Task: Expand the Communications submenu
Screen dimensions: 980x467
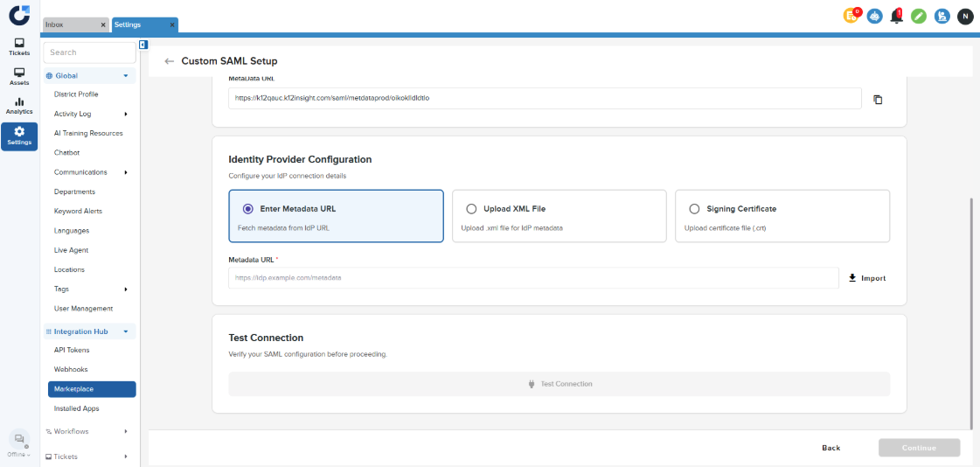Action: [x=126, y=172]
